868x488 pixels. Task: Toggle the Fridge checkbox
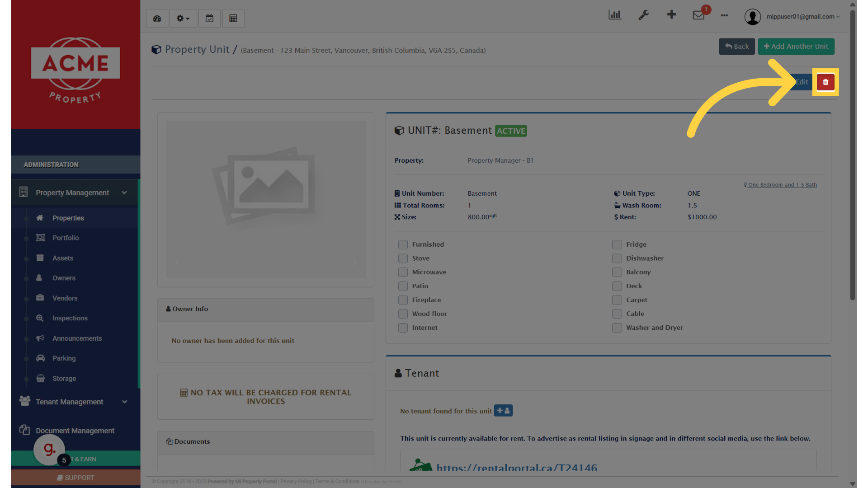tap(617, 245)
